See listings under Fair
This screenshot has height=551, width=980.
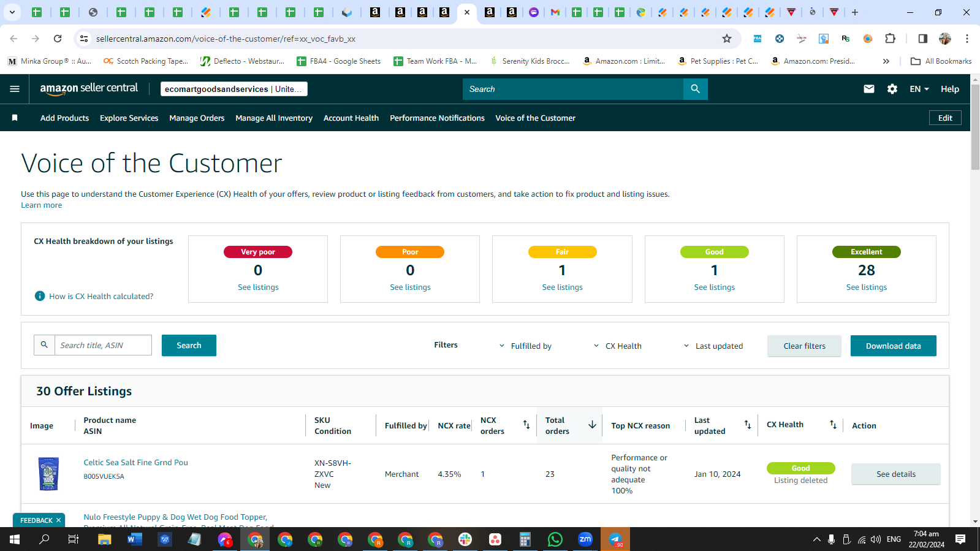(562, 287)
